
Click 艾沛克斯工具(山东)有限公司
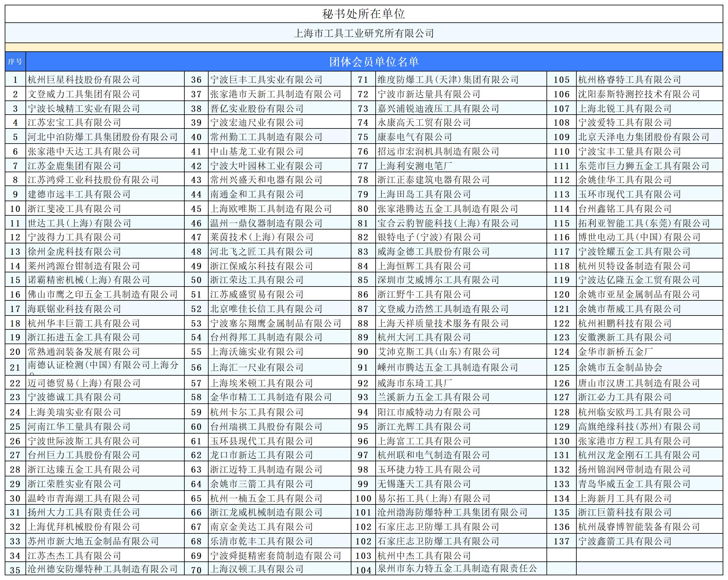pos(439,351)
